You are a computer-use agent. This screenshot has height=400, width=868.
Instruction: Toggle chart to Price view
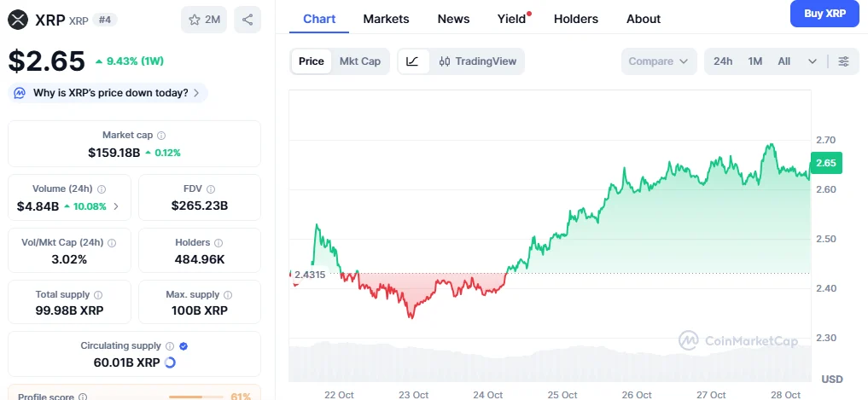pos(312,61)
